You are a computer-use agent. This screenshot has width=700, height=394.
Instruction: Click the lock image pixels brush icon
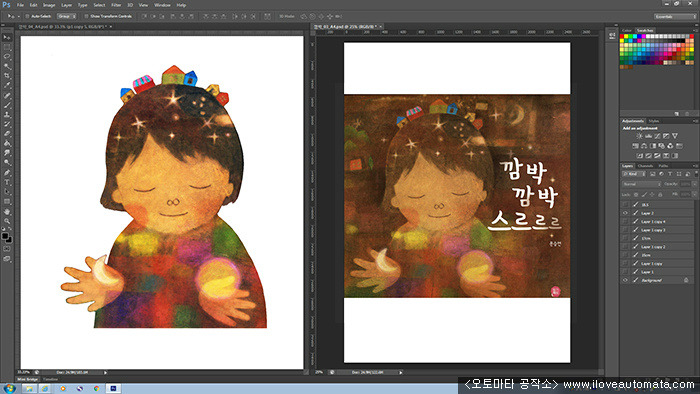[x=644, y=195]
